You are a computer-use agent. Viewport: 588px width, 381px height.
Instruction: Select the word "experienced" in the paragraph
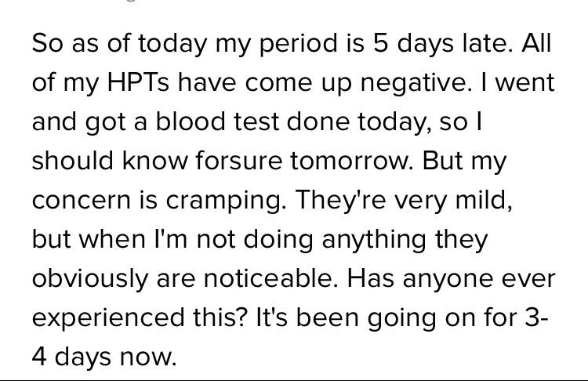pos(108,319)
